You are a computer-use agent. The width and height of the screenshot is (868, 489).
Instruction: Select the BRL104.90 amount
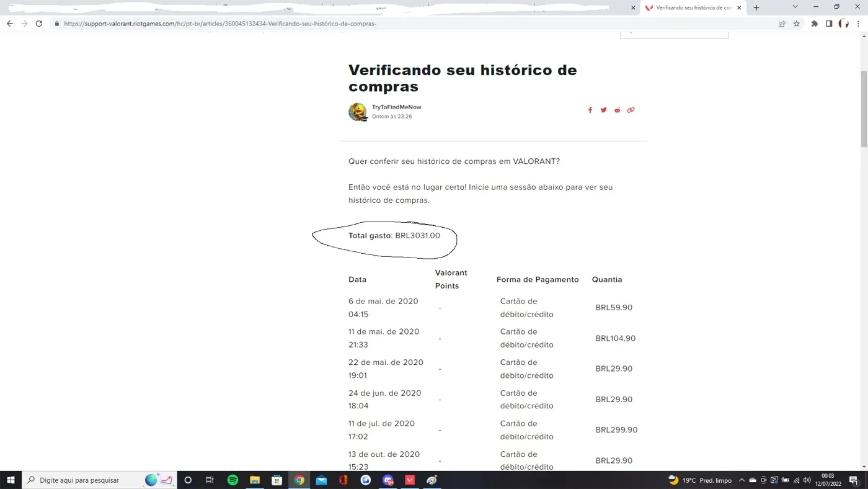click(x=616, y=338)
